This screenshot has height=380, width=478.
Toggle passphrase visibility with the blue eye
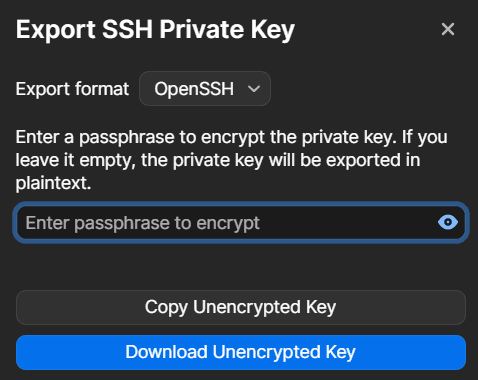click(x=448, y=222)
